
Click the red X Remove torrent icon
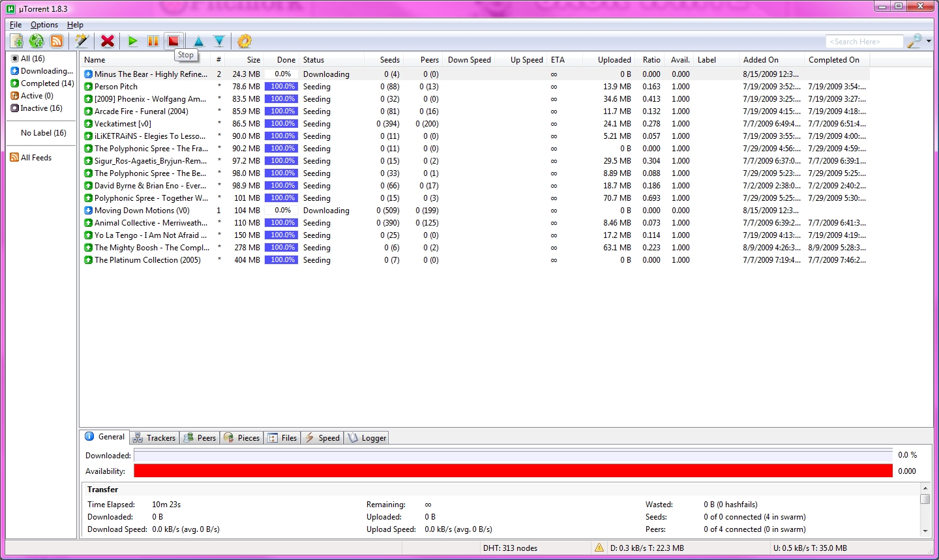coord(108,41)
